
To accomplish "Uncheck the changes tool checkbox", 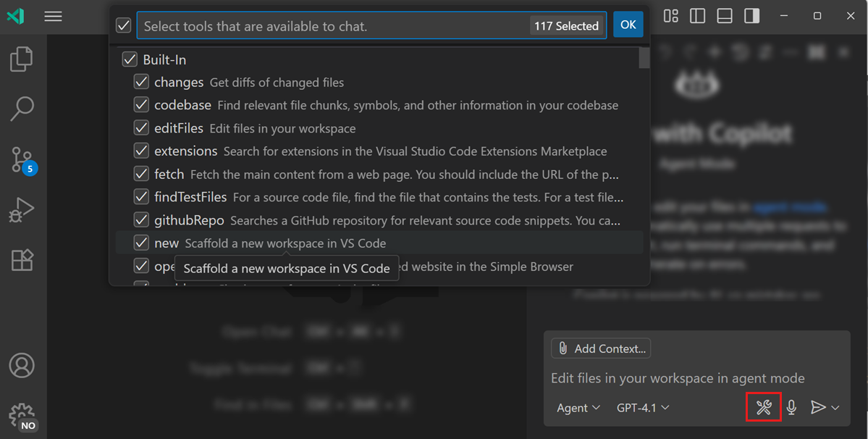I will [x=141, y=82].
